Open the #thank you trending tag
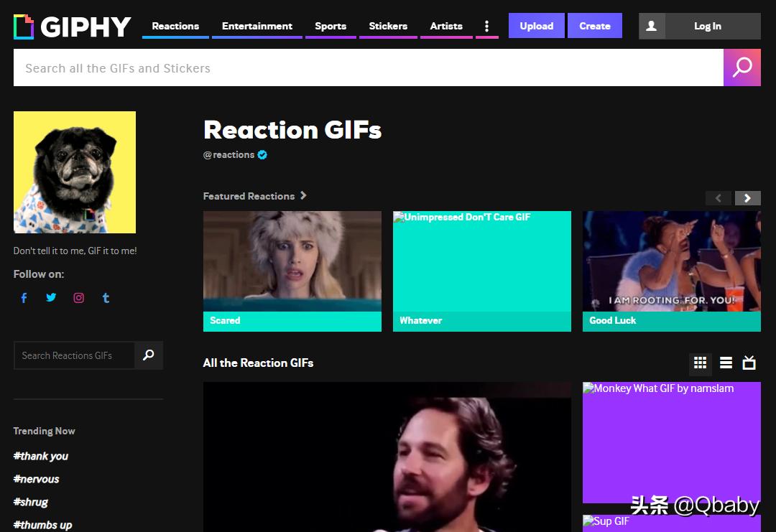The image size is (776, 532). click(40, 457)
